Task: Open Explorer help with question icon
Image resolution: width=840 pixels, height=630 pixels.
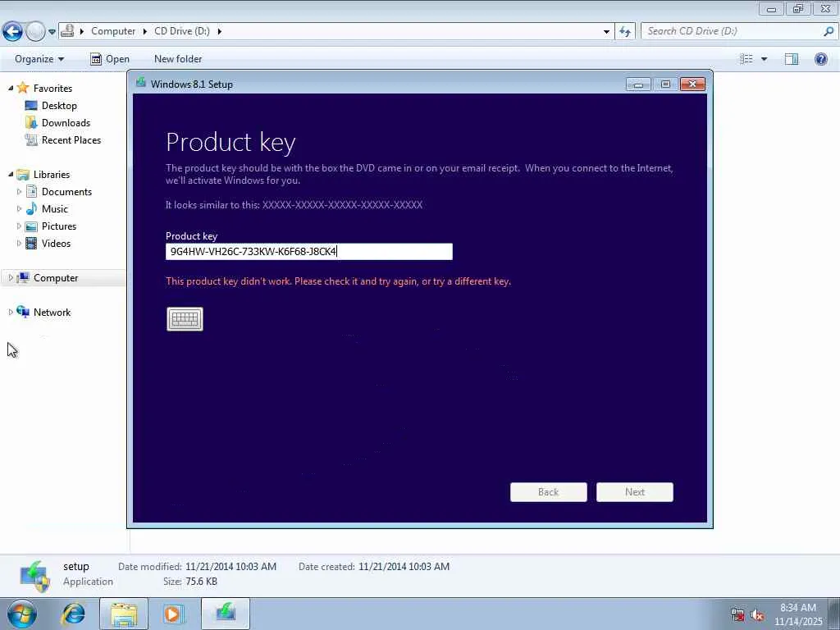Action: [x=820, y=59]
